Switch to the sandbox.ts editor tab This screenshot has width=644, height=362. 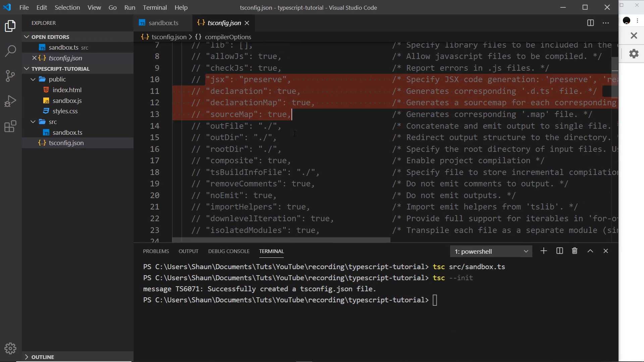(163, 23)
